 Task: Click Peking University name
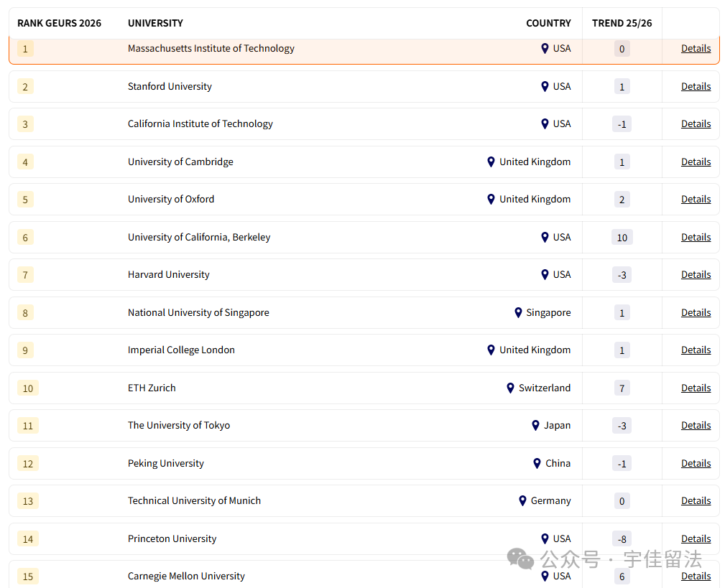(x=165, y=463)
